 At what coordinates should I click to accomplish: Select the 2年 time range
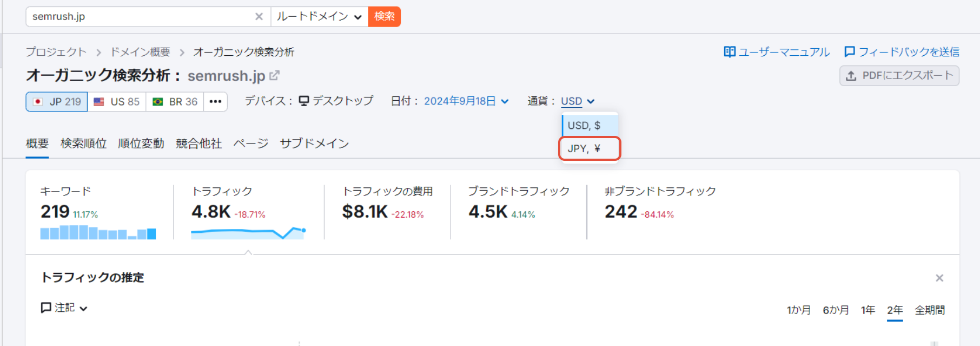coord(895,310)
